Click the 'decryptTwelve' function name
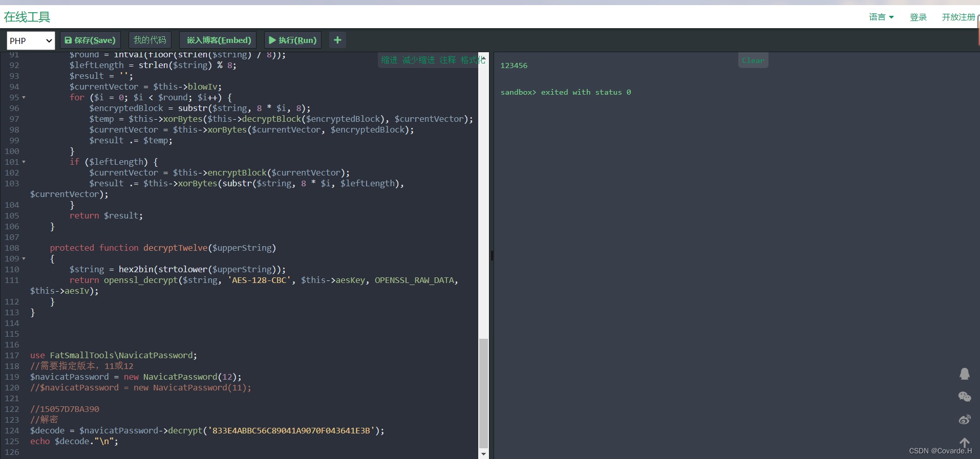This screenshot has width=980, height=459. pyautogui.click(x=175, y=248)
